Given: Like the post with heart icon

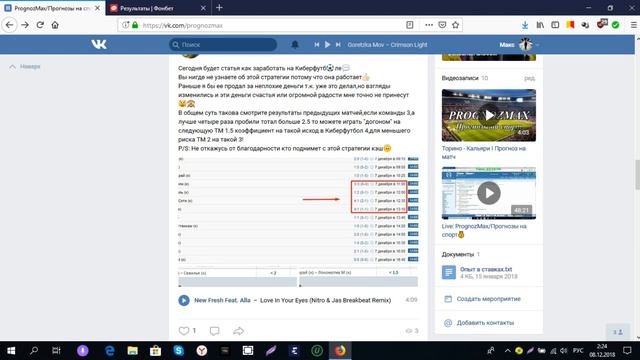Looking at the screenshot, I should tap(184, 331).
